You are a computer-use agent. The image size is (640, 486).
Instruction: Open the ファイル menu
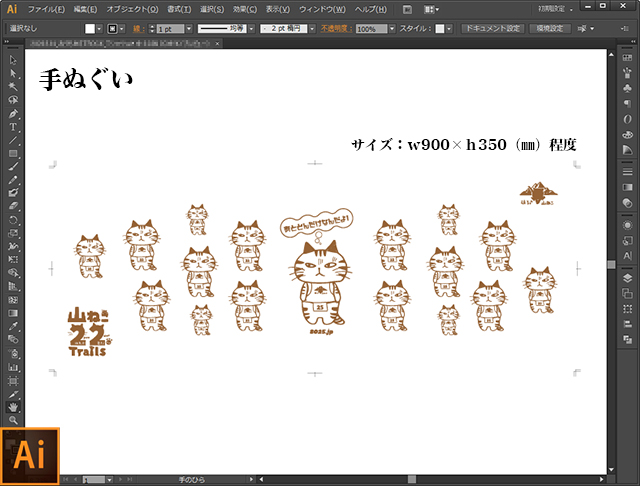(x=46, y=9)
